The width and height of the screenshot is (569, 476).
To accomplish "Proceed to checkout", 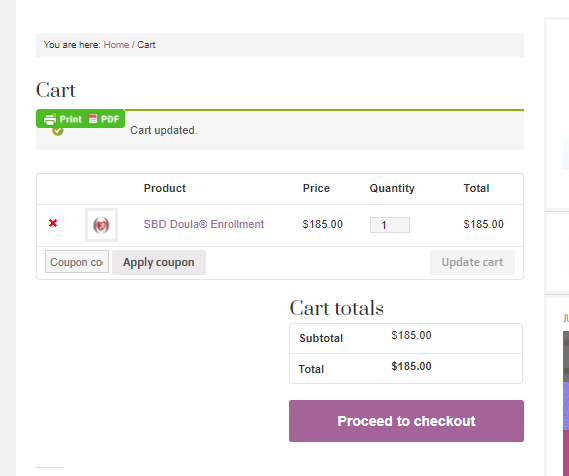I will pyautogui.click(x=406, y=421).
